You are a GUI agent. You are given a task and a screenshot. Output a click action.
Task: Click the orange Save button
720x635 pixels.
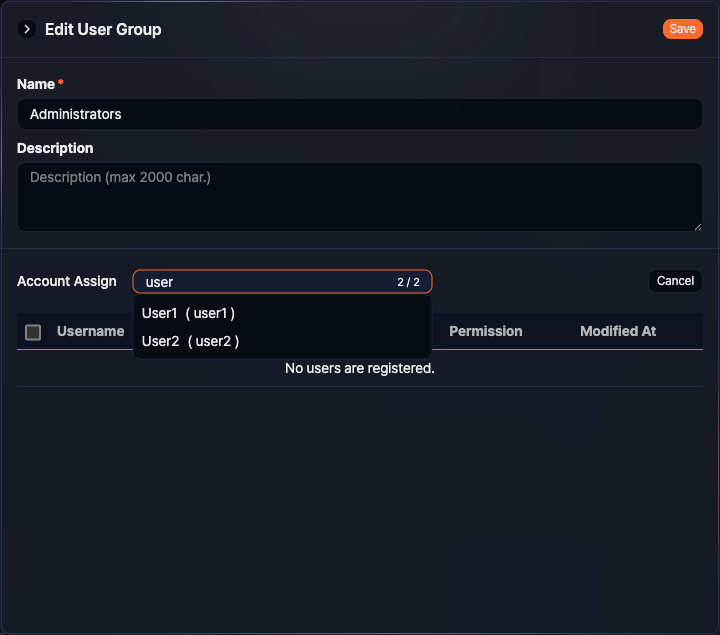682,29
